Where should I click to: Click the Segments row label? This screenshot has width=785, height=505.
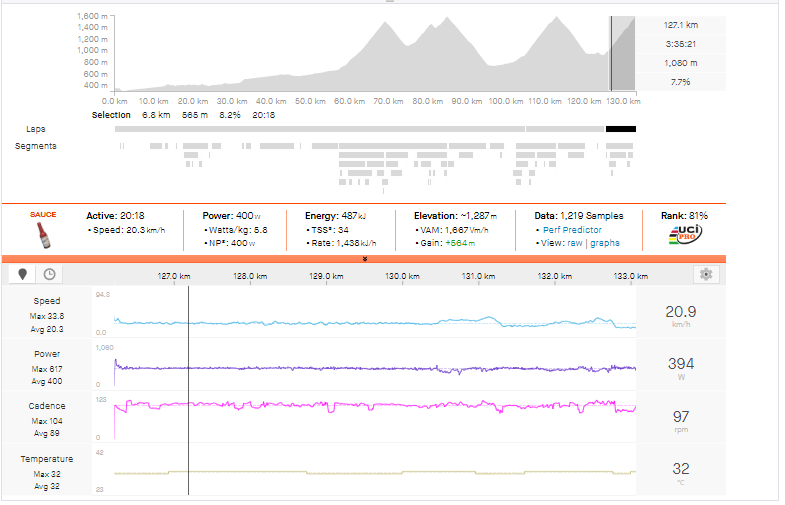(36, 146)
